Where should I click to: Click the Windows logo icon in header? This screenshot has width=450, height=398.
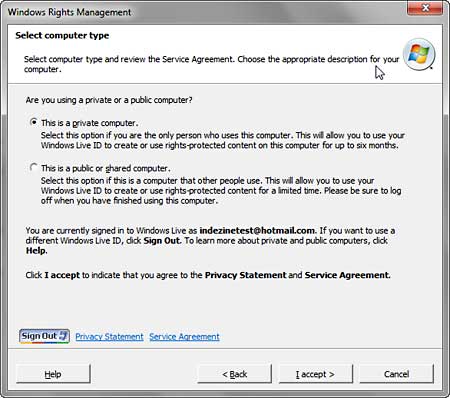coord(419,54)
